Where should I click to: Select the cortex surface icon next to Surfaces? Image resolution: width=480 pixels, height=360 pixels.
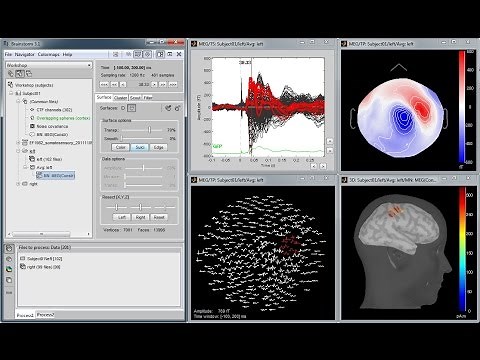[132, 108]
